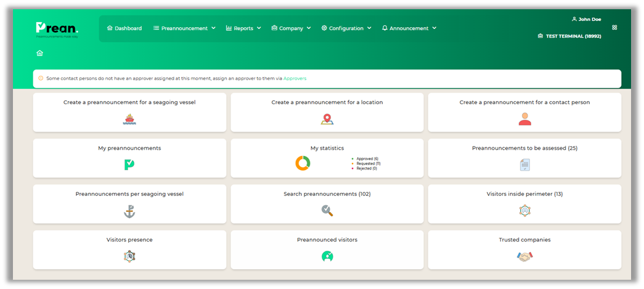Screen dimensions: 644x289
Task: Expand the Reports dropdown menu
Action: (243, 28)
